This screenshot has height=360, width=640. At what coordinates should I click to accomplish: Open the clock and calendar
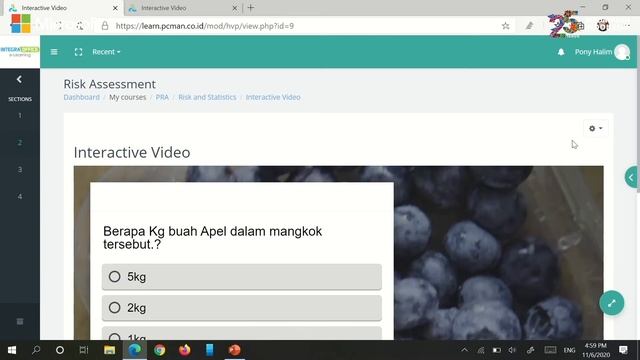pos(596,350)
